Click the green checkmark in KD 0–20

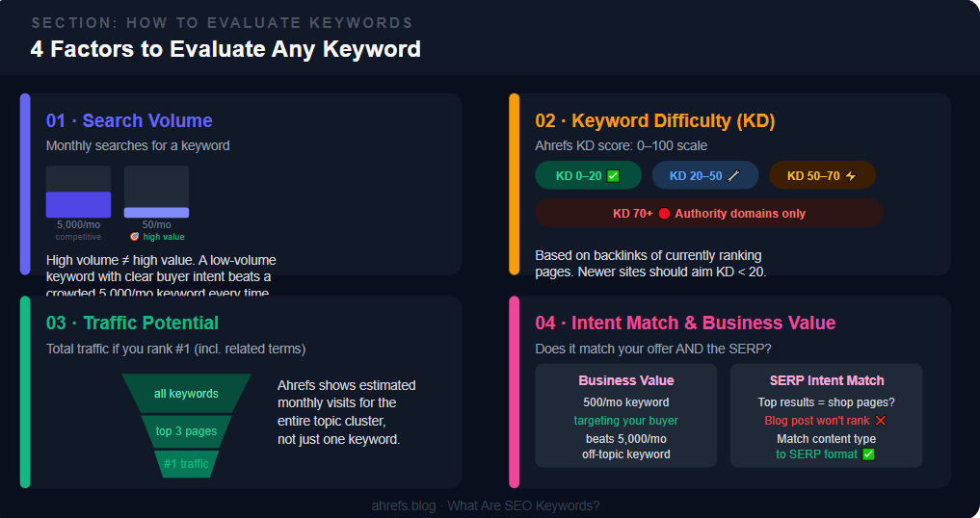[613, 176]
